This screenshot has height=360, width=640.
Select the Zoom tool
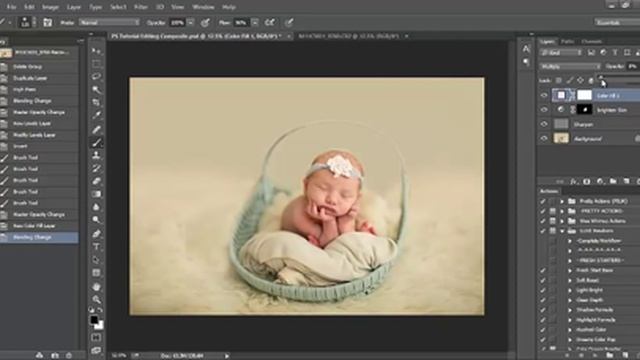coord(96,300)
